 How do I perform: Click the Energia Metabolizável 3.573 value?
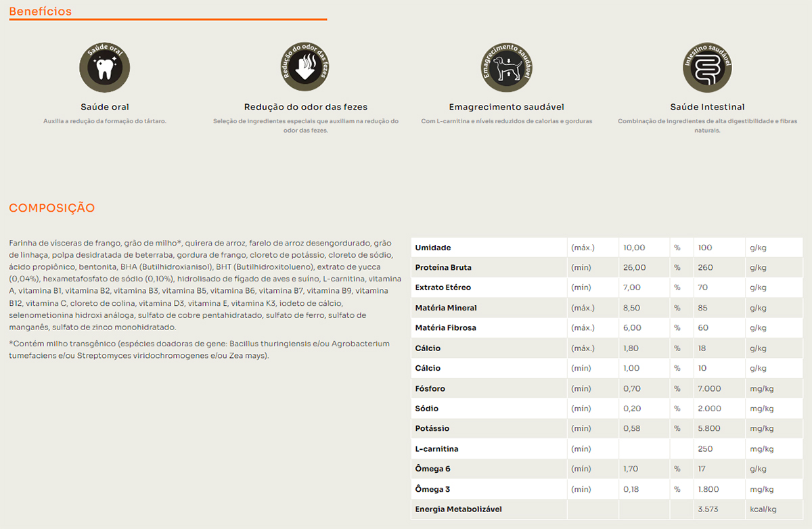[x=708, y=509]
